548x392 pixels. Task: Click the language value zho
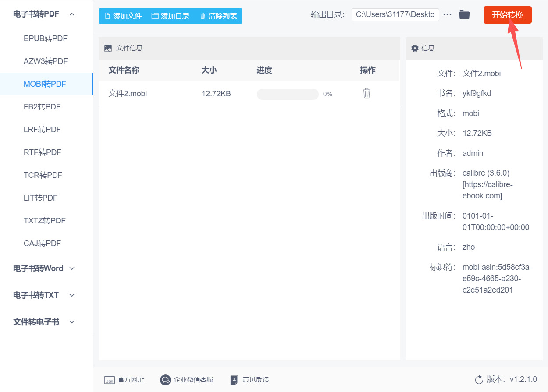(469, 247)
